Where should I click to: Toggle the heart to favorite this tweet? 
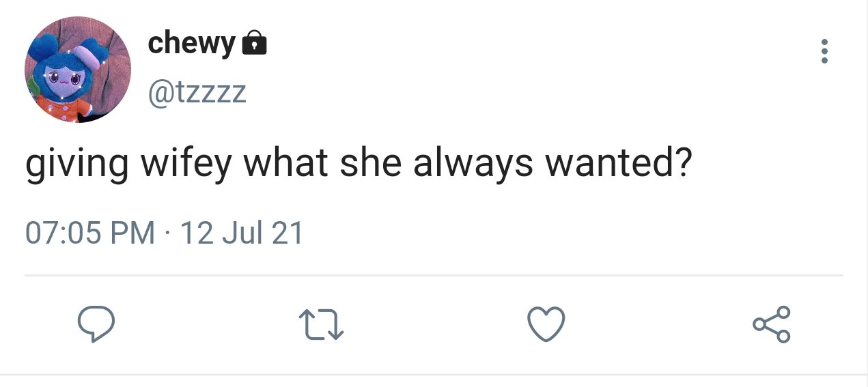[x=547, y=324]
